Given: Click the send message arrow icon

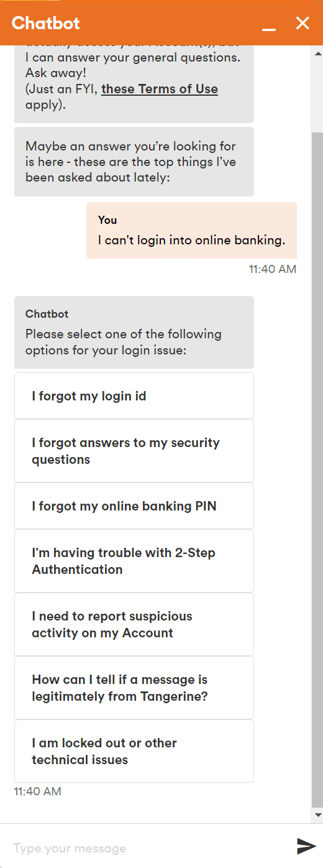Looking at the screenshot, I should tap(306, 846).
